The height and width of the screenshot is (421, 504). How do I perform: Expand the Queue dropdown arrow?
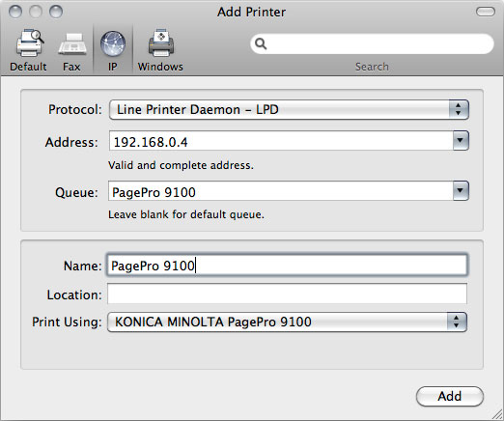pos(461,191)
